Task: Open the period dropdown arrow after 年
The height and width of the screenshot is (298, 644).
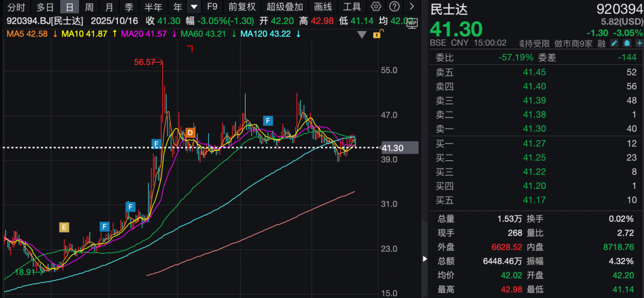Action: 194,7
